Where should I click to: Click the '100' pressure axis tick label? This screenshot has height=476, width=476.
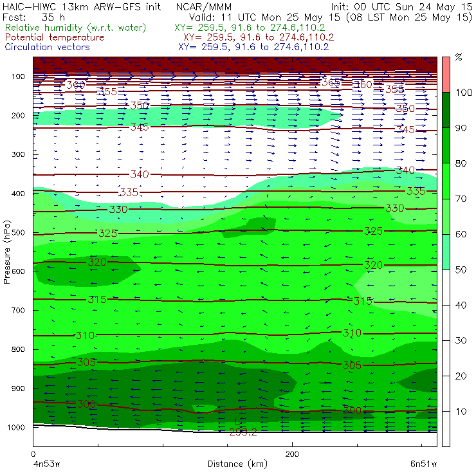(18, 76)
